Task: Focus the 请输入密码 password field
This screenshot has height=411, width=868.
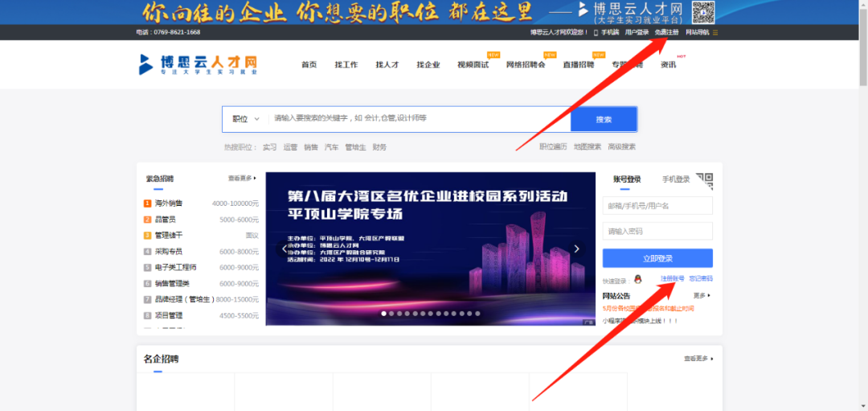Action: pyautogui.click(x=657, y=231)
